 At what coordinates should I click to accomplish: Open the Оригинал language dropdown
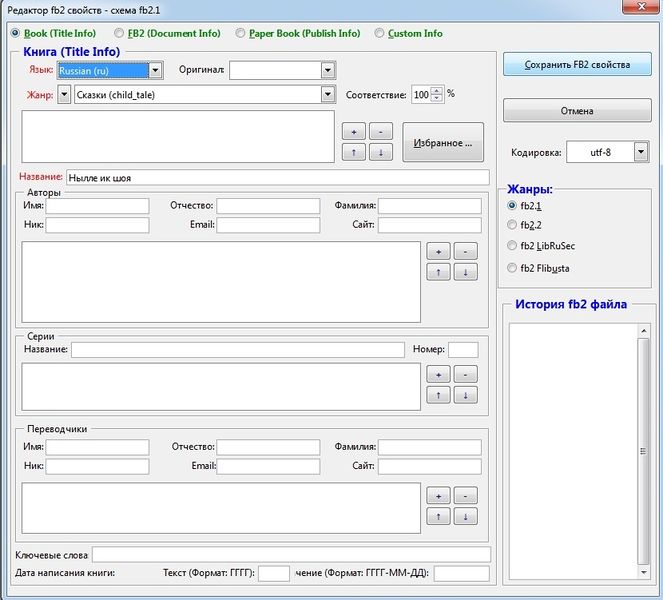328,70
